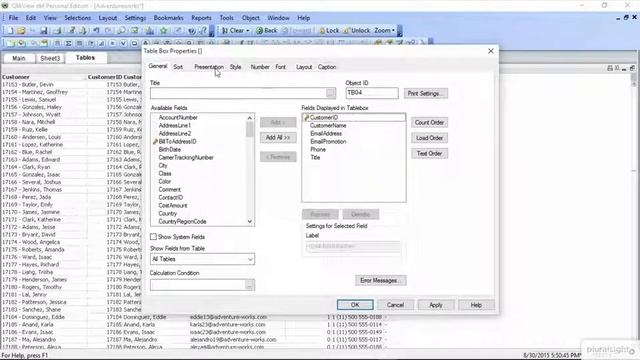Click the down arrow of Available Fields scrollbar
640x360 pixels.
(x=250, y=222)
